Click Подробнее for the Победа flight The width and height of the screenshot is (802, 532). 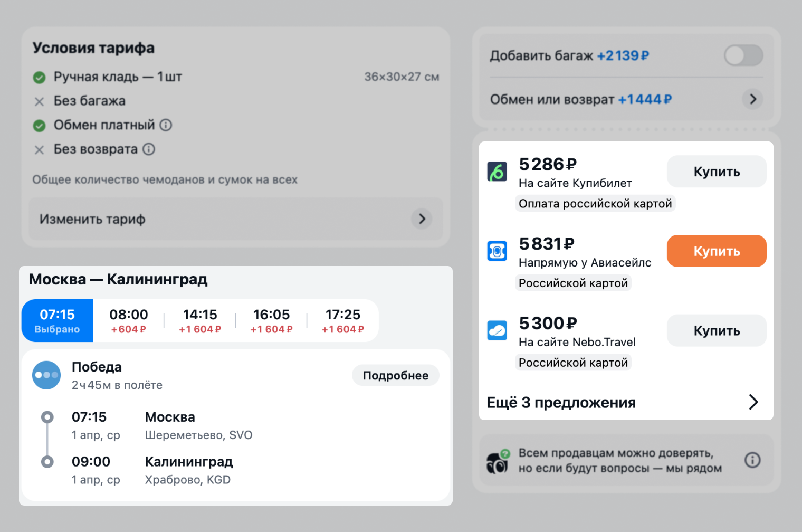[x=395, y=375]
